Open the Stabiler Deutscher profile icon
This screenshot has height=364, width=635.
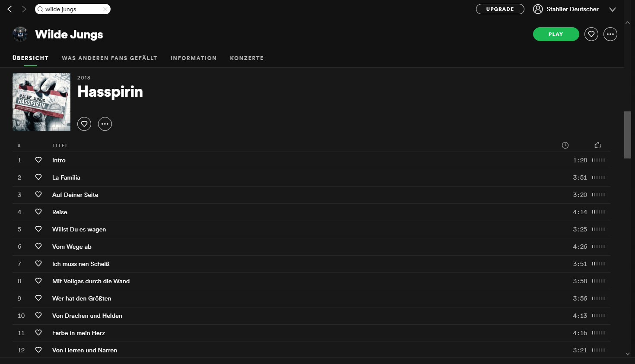click(538, 9)
